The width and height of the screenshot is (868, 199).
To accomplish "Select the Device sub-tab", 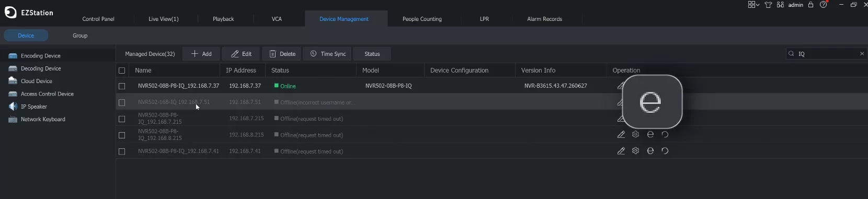I will [26, 36].
